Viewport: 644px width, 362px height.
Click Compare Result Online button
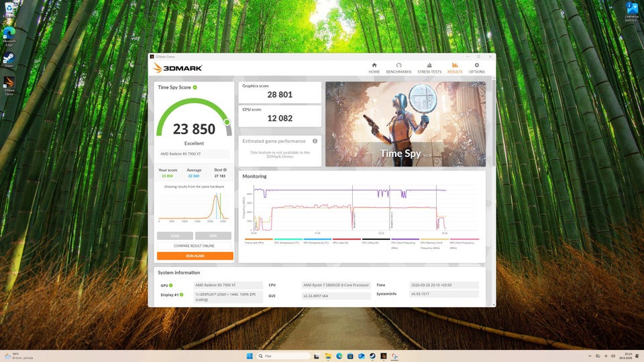coord(194,246)
